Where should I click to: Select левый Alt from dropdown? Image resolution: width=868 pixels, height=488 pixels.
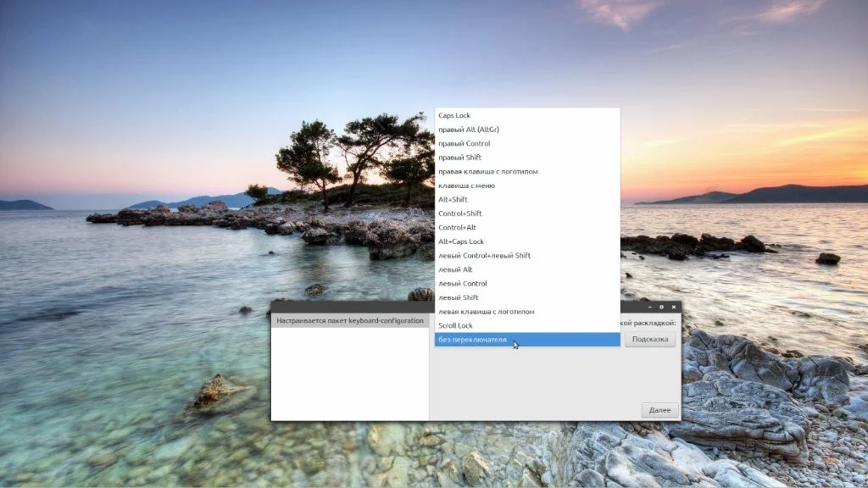[455, 269]
